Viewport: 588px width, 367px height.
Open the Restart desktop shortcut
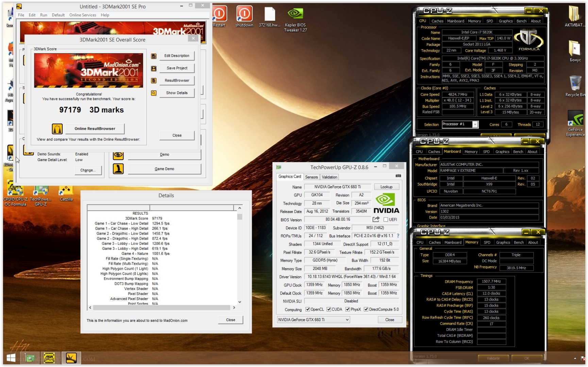point(219,16)
